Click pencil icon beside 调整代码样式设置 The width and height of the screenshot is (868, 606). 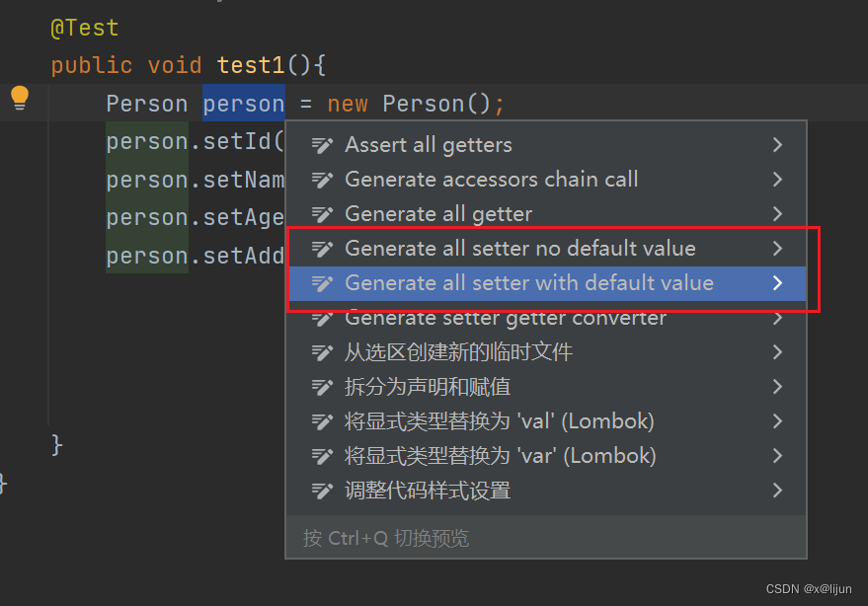point(322,491)
